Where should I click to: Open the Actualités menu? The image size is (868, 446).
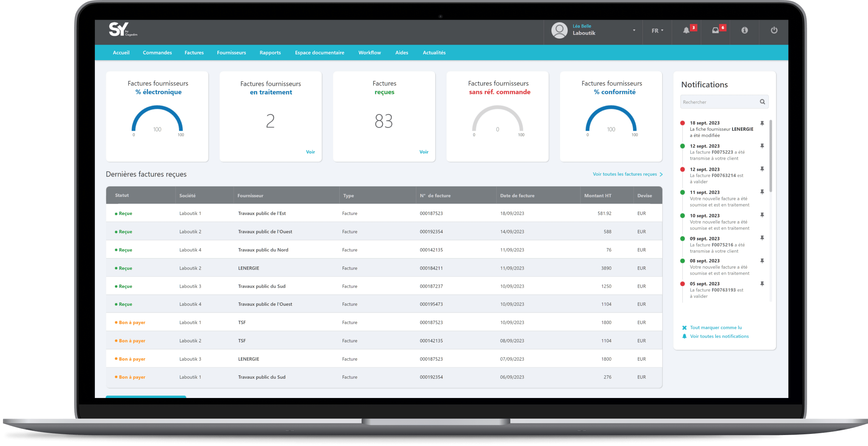pos(434,53)
